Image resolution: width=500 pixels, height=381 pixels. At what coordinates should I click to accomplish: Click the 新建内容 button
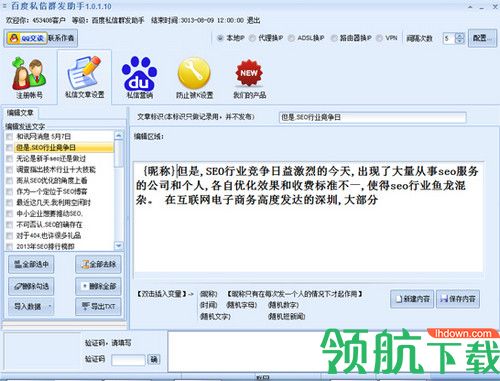tap(412, 299)
